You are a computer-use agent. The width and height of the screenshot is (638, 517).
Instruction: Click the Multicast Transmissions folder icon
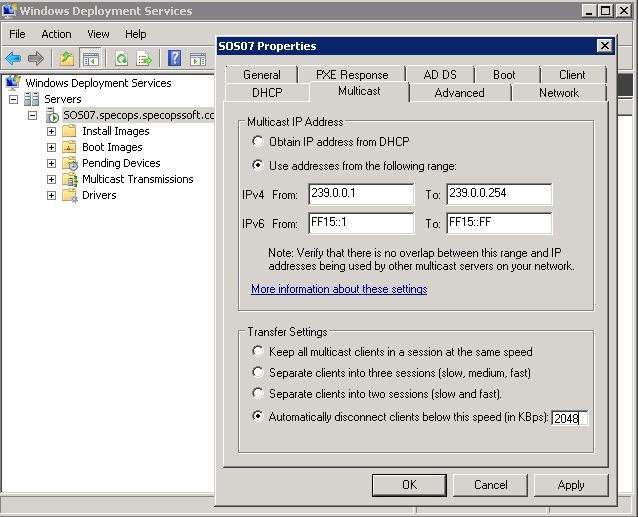point(70,179)
